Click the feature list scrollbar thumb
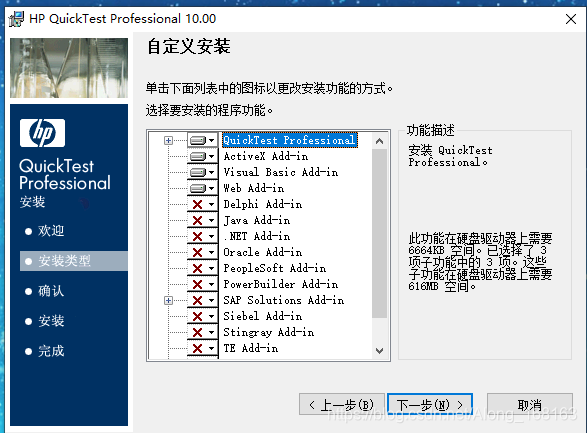This screenshot has width=587, height=433. tap(379, 234)
